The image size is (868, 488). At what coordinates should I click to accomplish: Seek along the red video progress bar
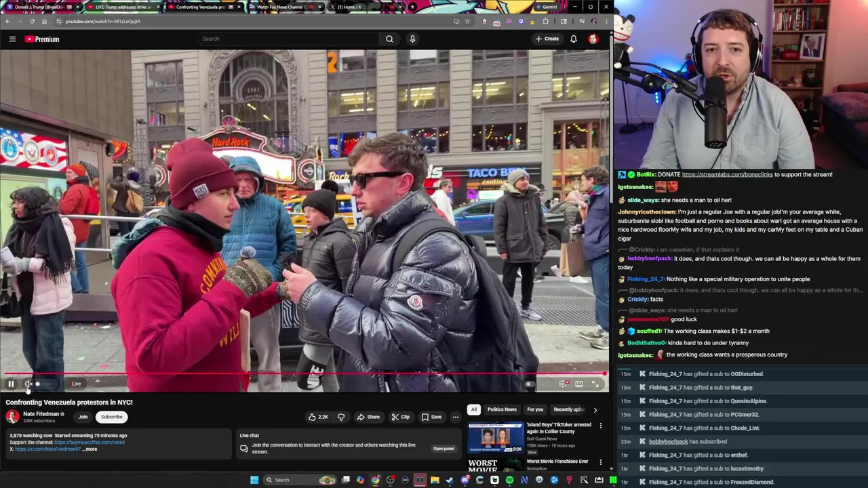304,373
